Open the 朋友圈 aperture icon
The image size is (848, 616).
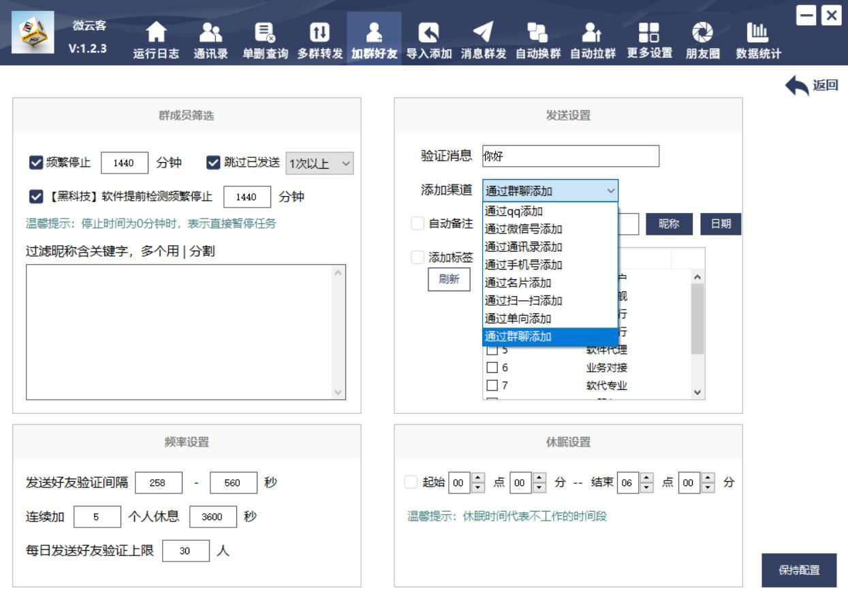[702, 32]
